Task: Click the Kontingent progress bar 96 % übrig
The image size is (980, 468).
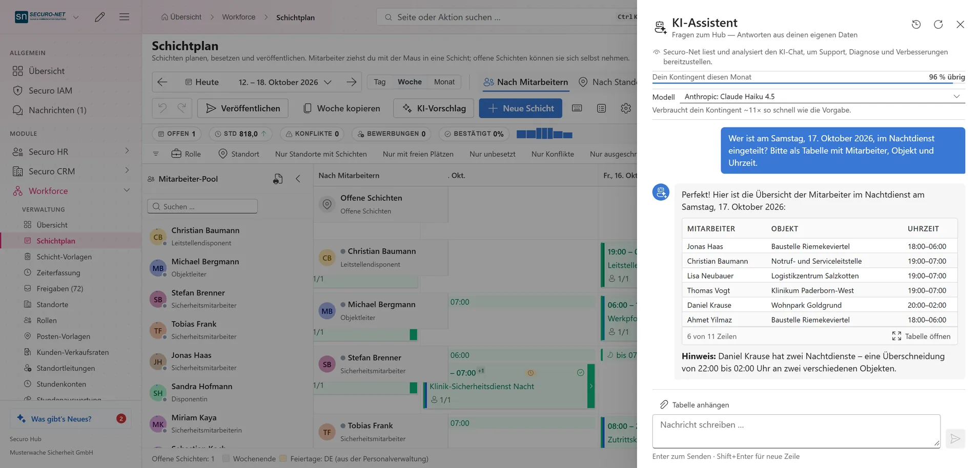Action: point(808,82)
